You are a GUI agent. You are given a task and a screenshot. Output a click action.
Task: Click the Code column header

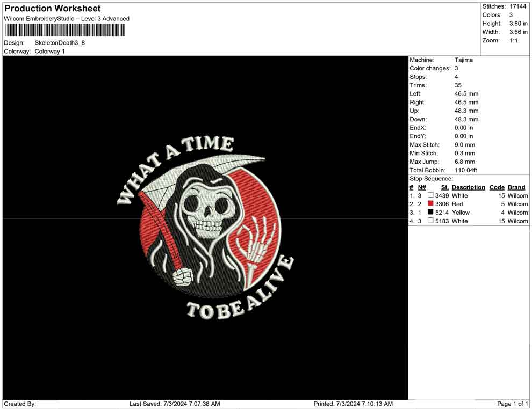point(497,187)
